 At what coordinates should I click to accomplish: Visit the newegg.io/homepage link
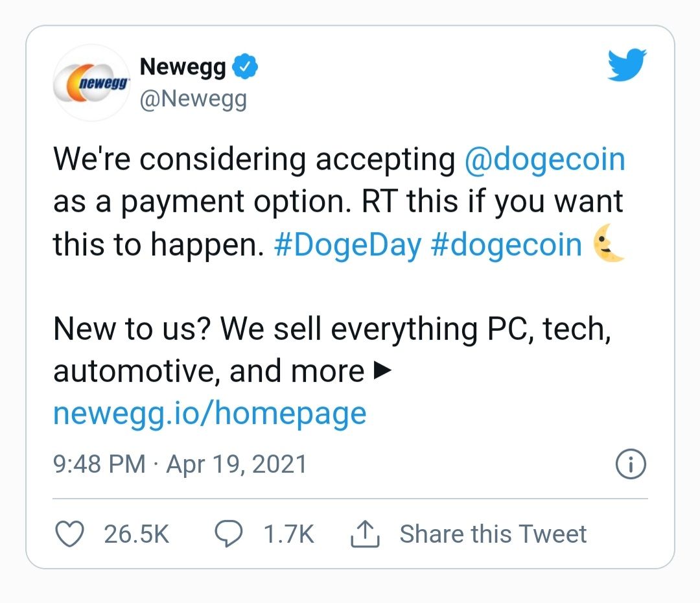coord(209,413)
